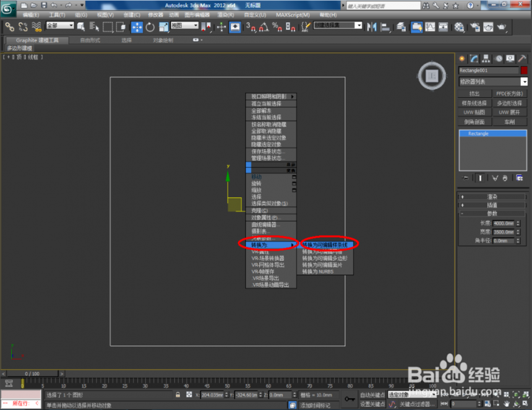Open the 视口照明和阴影 submenu

271,97
